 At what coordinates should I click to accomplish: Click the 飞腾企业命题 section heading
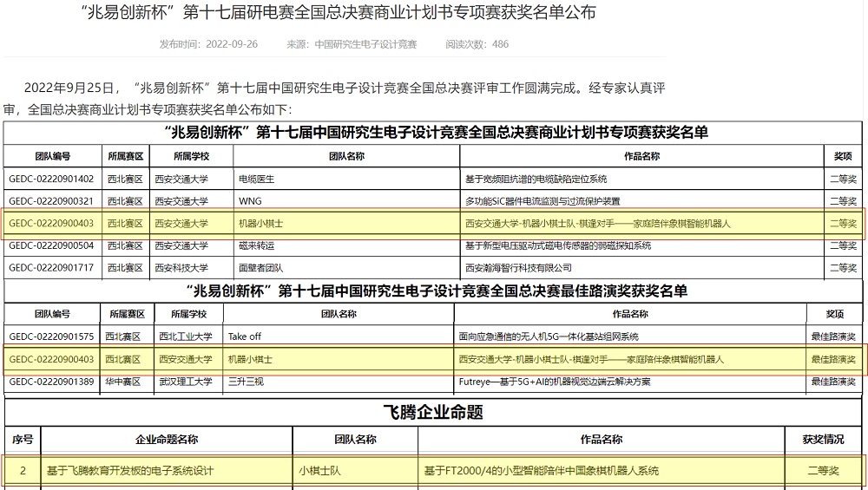pyautogui.click(x=433, y=413)
